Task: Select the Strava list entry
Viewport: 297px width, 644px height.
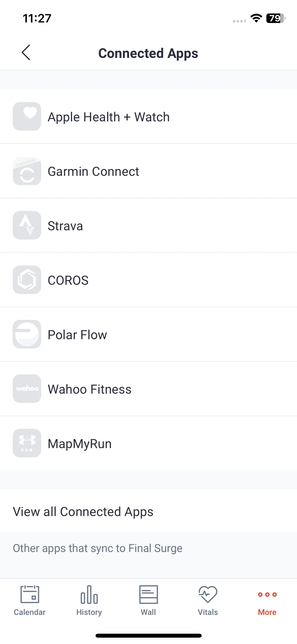Action: pyautogui.click(x=148, y=226)
